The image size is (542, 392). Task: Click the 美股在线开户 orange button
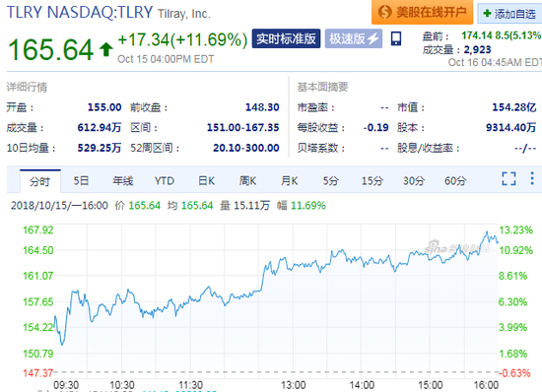point(422,12)
